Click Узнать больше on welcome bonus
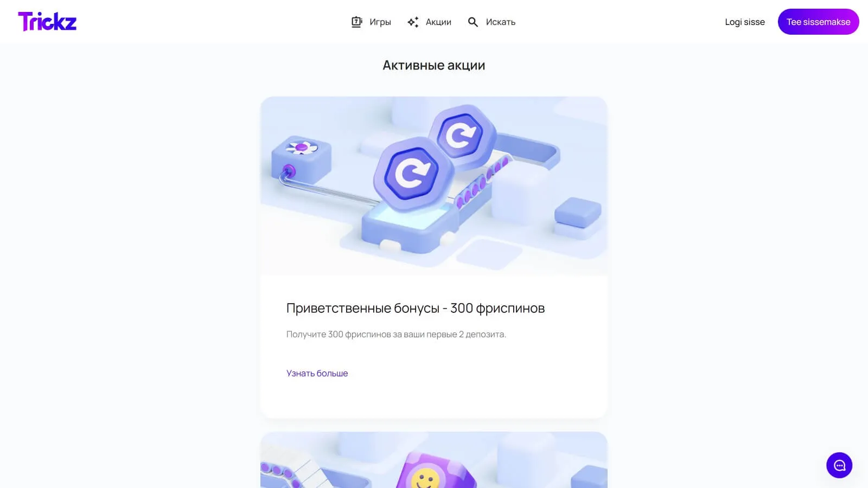868x488 pixels. (x=317, y=373)
